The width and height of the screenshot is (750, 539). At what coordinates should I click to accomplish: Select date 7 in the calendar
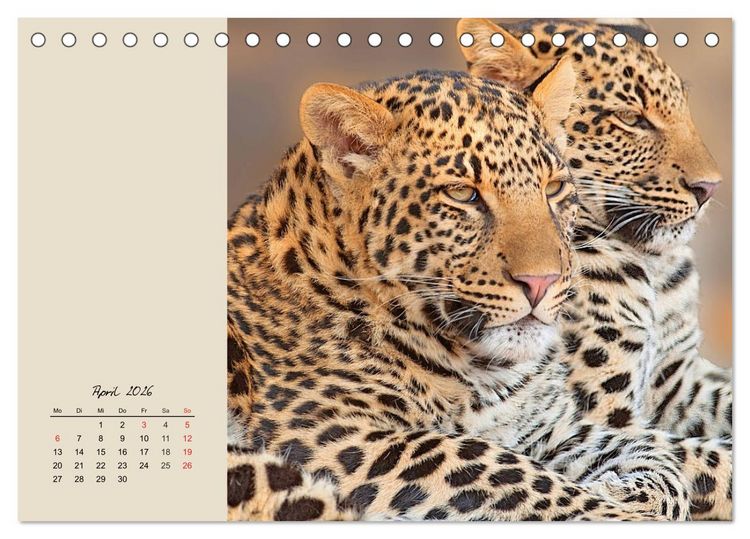coord(79,439)
